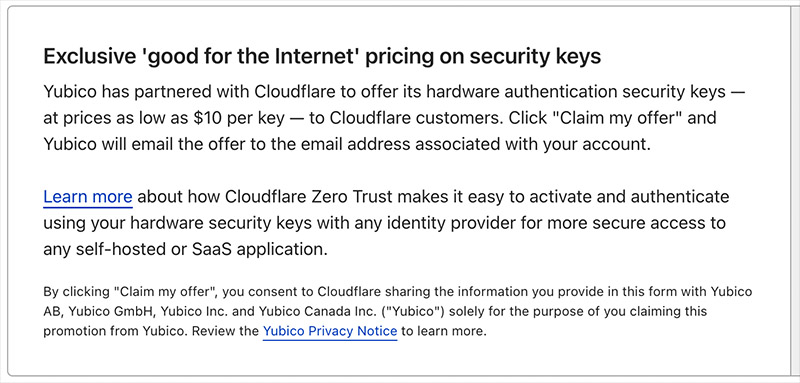Open the Learn more link
800x383 pixels.
tap(88, 197)
